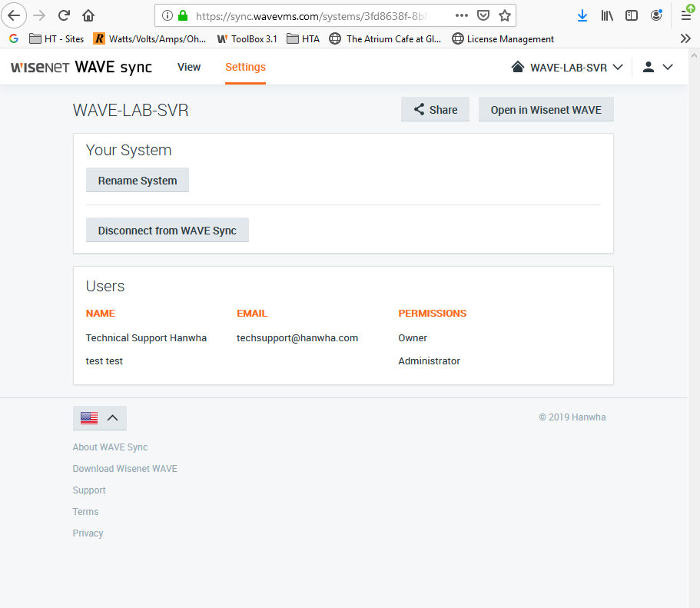Switch to the View tab

(189, 67)
